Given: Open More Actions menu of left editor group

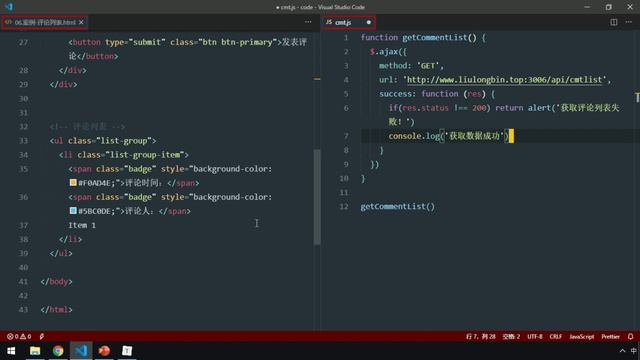Looking at the screenshot, I should (x=308, y=22).
